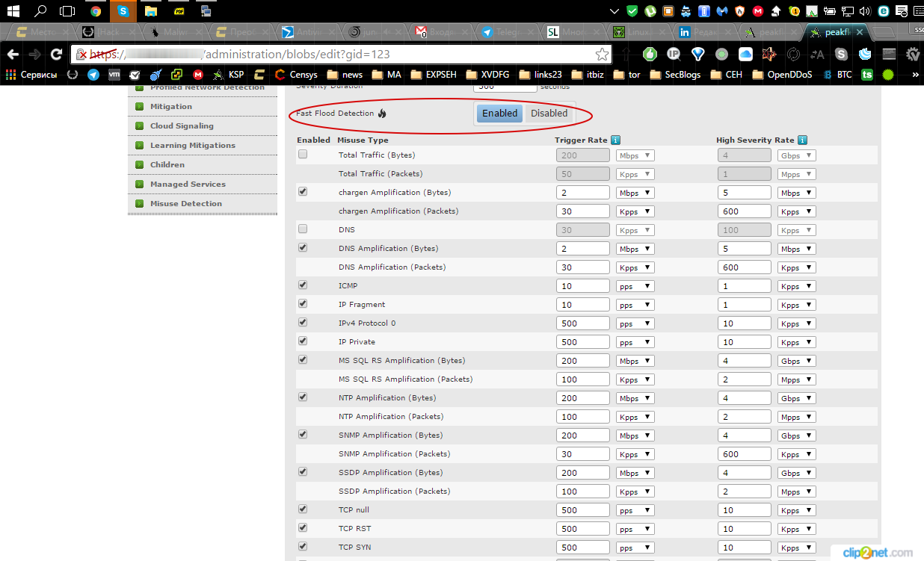Open Skype from the taskbar
The height and width of the screenshot is (561, 924).
click(123, 11)
